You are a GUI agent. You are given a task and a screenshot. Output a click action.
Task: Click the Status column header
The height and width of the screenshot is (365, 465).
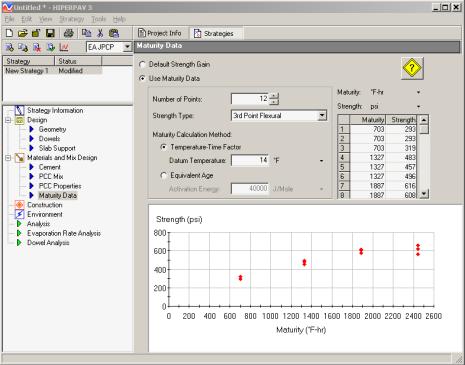pyautogui.click(x=78, y=61)
